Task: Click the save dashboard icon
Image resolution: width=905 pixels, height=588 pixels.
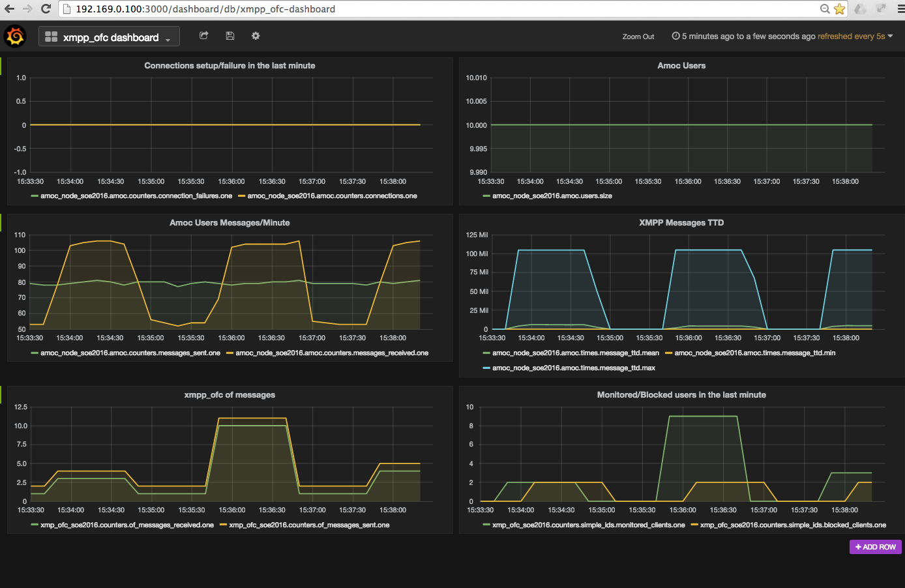Action: point(230,36)
